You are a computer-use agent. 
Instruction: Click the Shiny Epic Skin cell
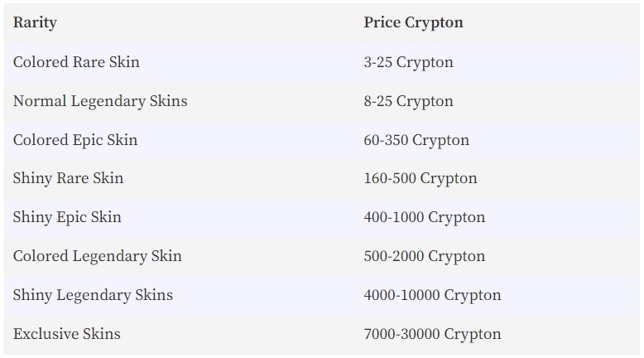pyautogui.click(x=67, y=217)
